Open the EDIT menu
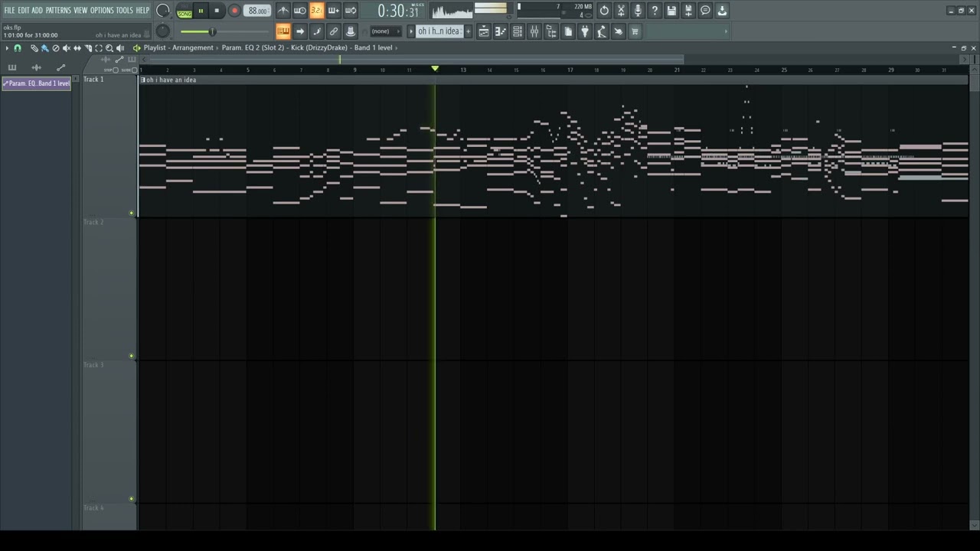The image size is (980, 551). [23, 10]
